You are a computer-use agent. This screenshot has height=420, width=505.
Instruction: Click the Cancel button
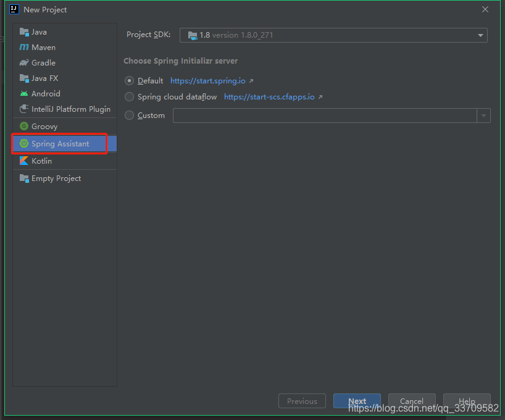[412, 401]
